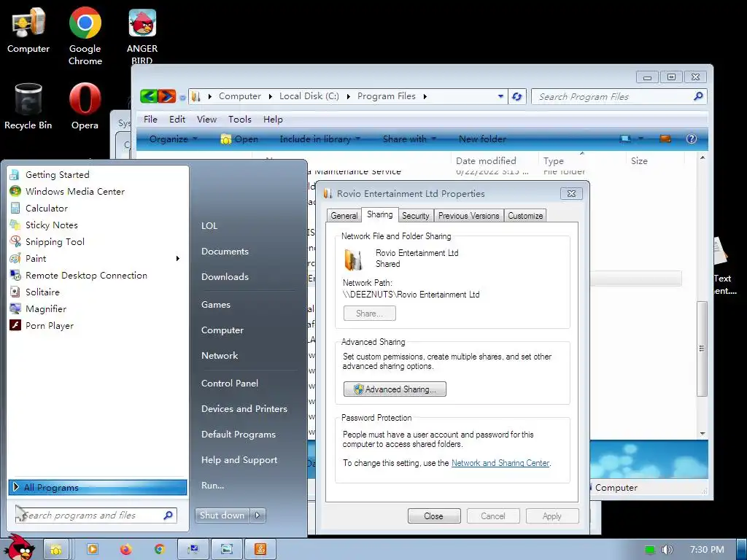Launch Firefox from the taskbar
The width and height of the screenshot is (747, 560).
pos(125,550)
